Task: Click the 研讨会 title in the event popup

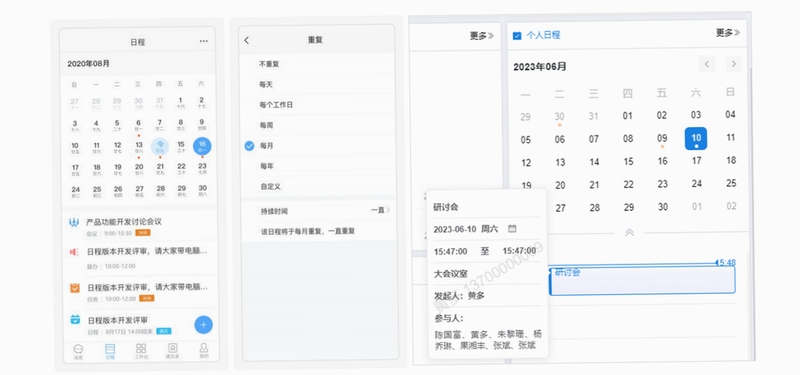Action: (446, 207)
